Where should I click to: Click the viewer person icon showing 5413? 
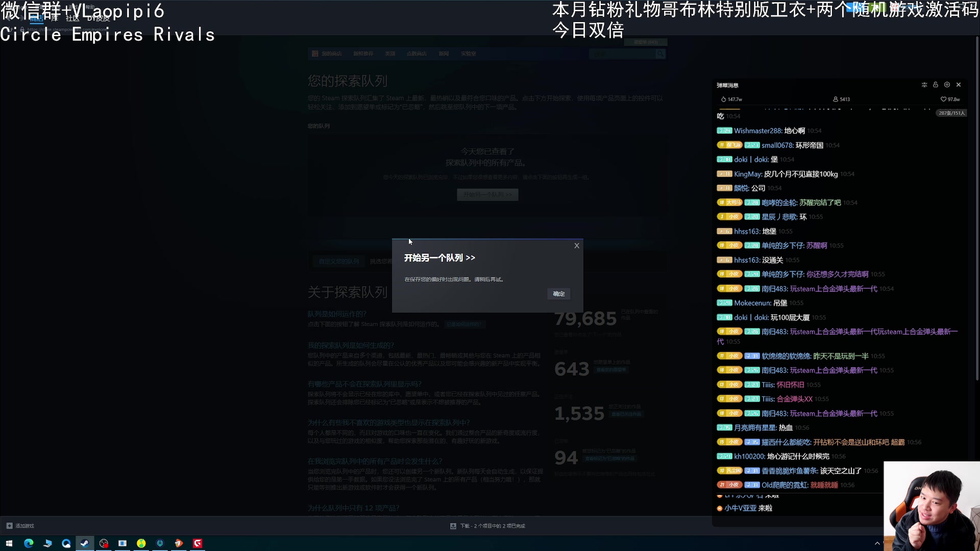click(x=836, y=99)
